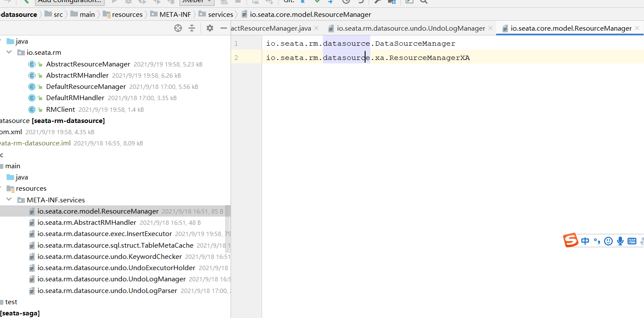Click line number 1 in the gutter
This screenshot has width=644, height=318.
236,44
